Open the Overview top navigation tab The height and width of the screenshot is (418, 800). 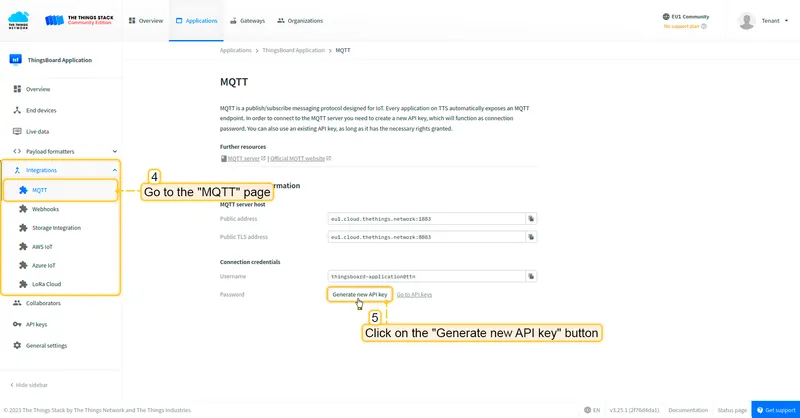[x=146, y=21]
